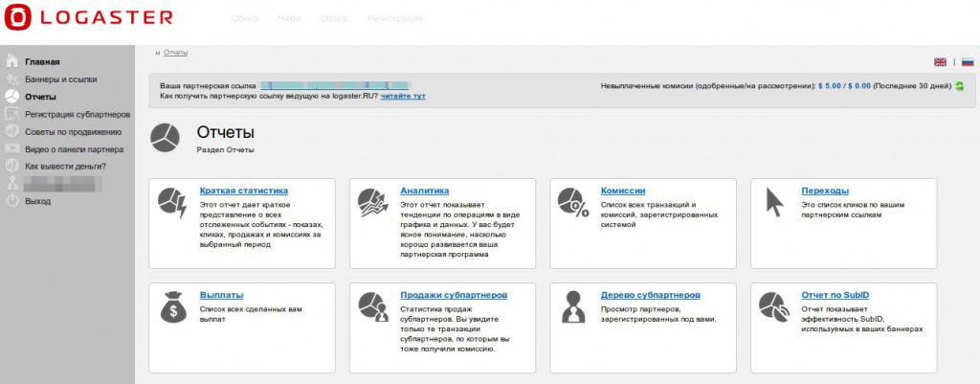Click the Выплаты money bag icon
The height and width of the screenshot is (384, 980).
click(x=174, y=306)
